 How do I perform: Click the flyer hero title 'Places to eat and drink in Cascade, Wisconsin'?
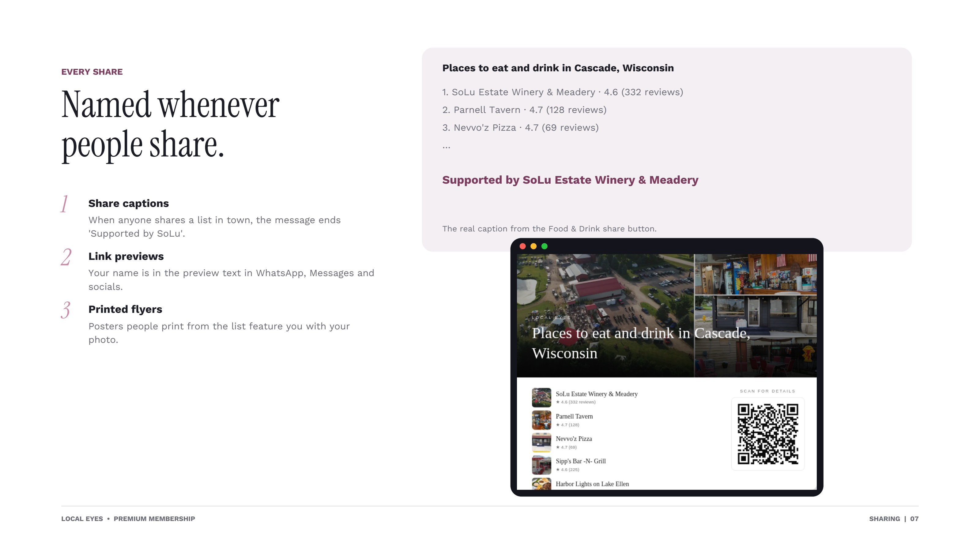pos(641,343)
